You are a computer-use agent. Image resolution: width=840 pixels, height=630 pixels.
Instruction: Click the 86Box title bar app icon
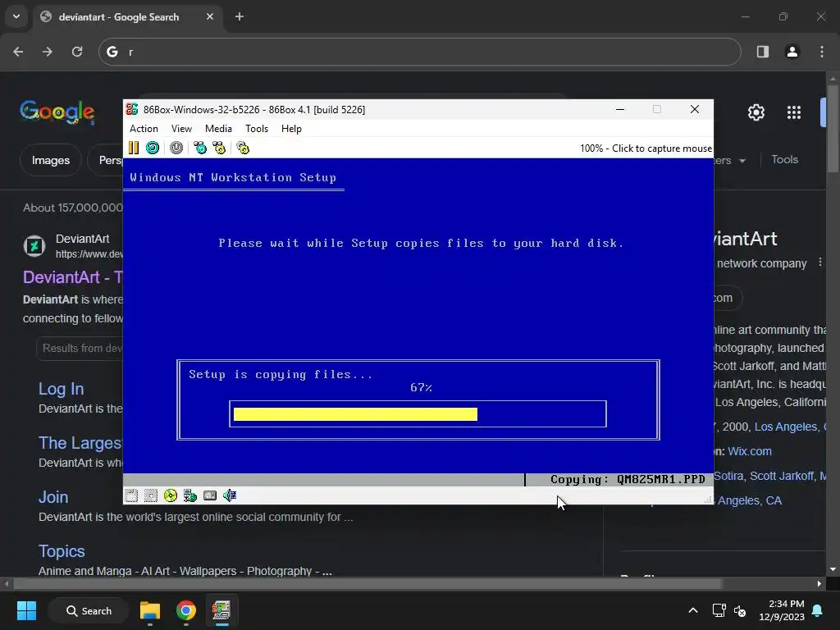(x=132, y=109)
